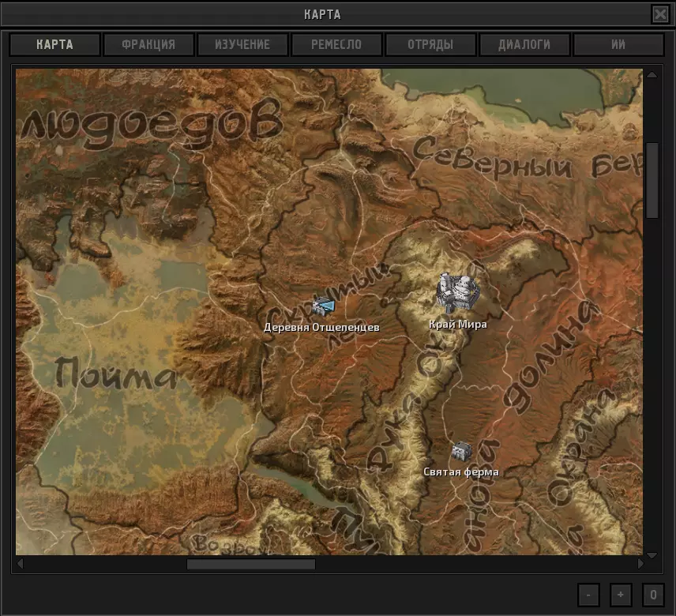This screenshot has width=676, height=616.
Task: Zoom in the map with plus button
Action: [x=621, y=595]
